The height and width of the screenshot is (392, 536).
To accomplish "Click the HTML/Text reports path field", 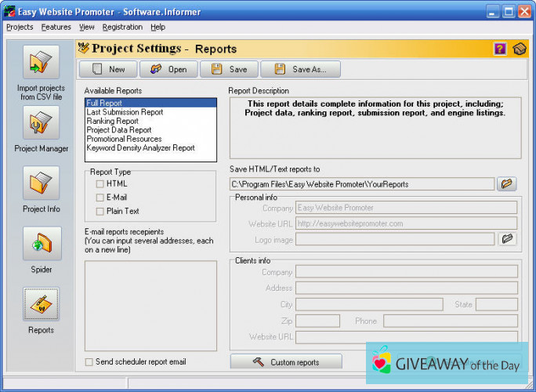I will point(361,184).
